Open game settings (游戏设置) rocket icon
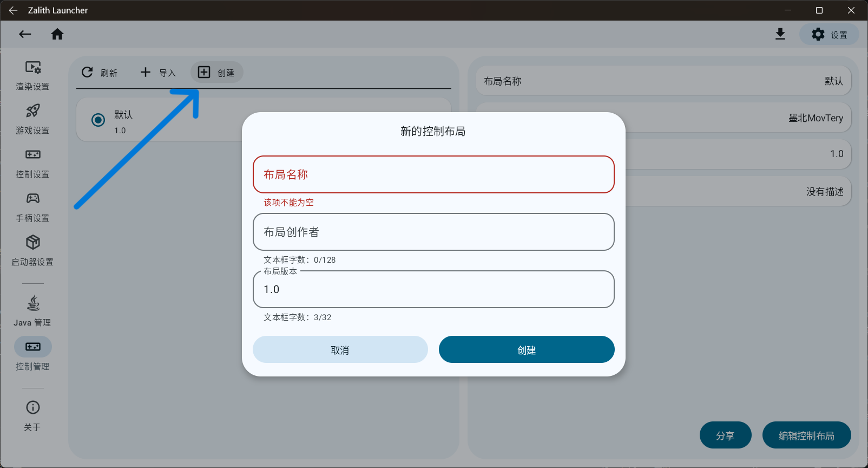868x468 pixels. (x=32, y=112)
